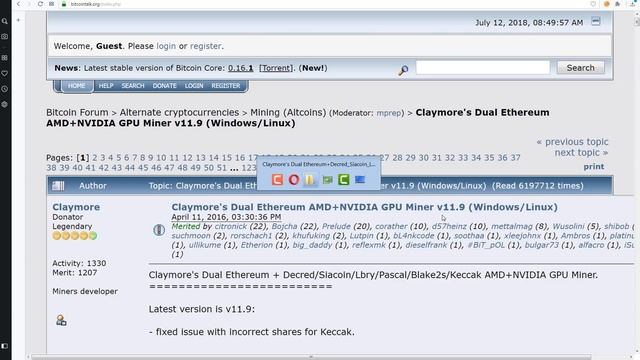Open the [Torrent] link in news

[x=276, y=68]
